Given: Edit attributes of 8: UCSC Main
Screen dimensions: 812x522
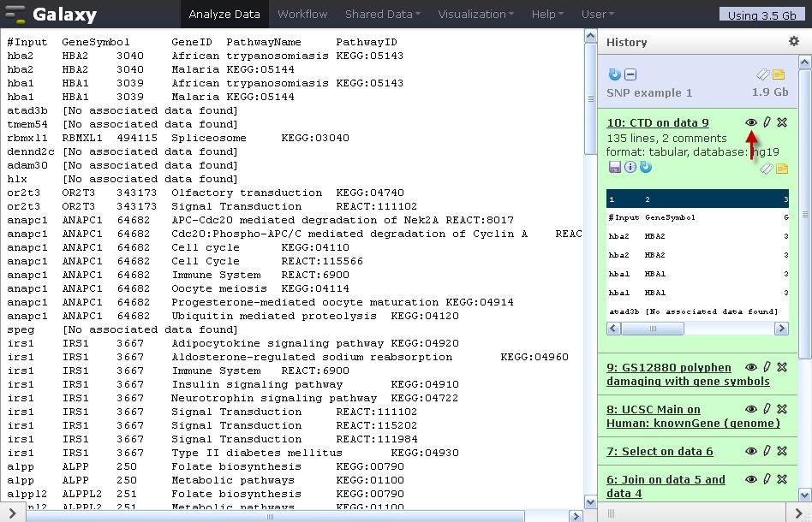Looking at the screenshot, I should pos(767,409).
